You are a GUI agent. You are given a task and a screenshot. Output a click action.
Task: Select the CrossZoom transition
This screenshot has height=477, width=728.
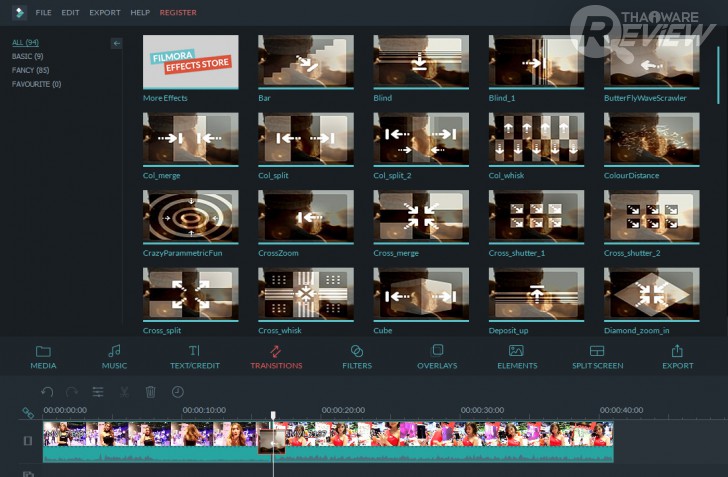306,217
